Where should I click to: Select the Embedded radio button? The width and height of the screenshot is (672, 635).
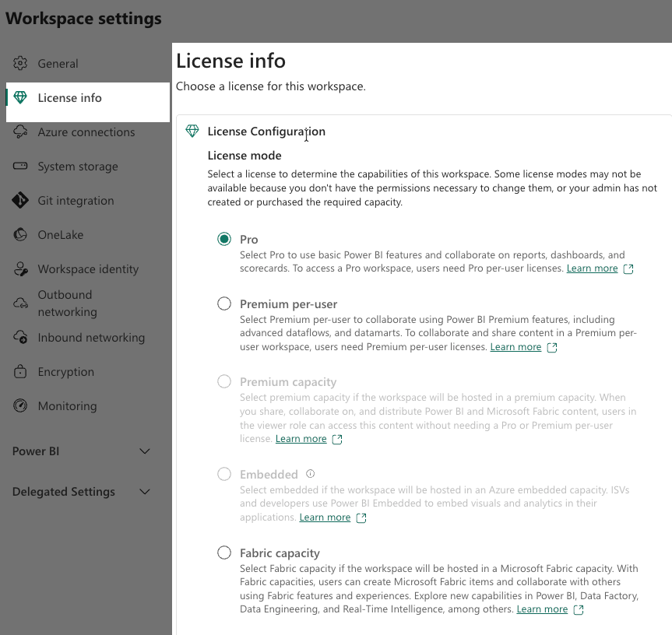[x=224, y=474]
